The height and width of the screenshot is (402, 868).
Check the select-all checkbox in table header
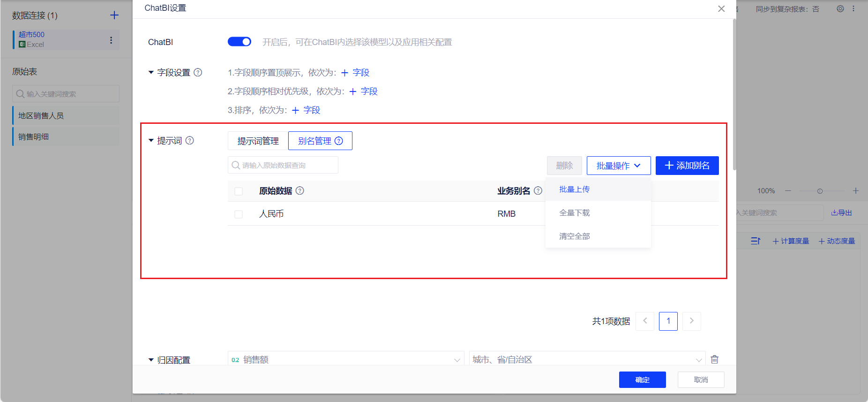click(239, 191)
